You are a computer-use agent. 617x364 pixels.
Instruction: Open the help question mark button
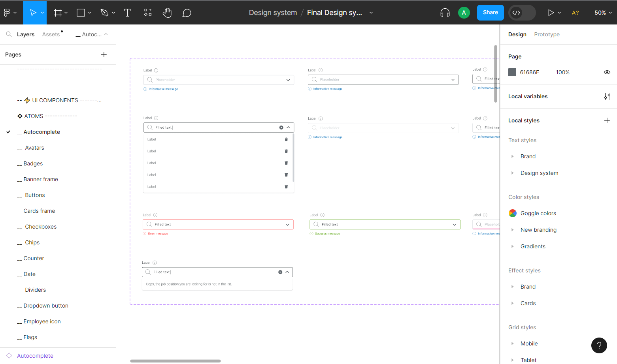point(599,345)
